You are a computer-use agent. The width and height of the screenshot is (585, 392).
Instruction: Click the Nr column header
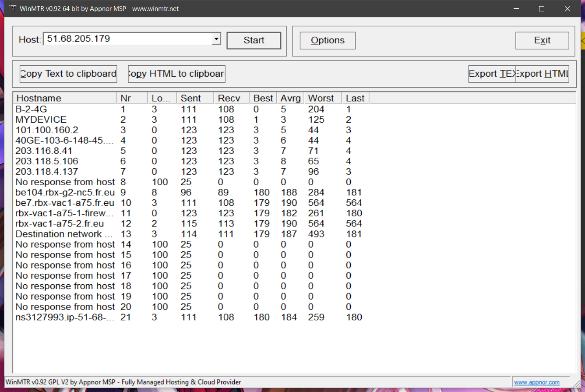(x=132, y=98)
